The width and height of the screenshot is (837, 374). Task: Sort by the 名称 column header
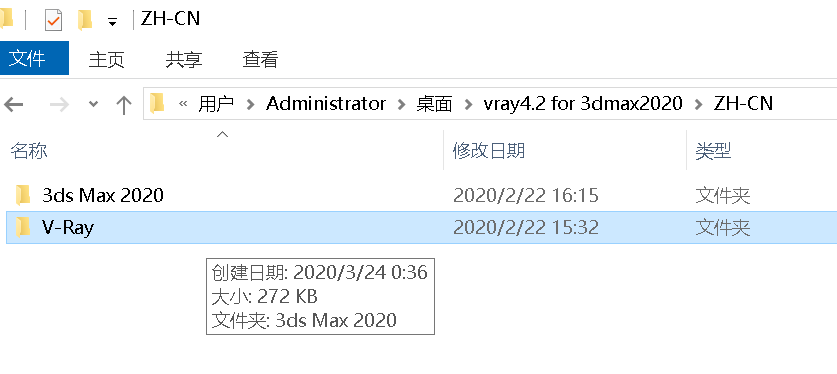tap(29, 151)
